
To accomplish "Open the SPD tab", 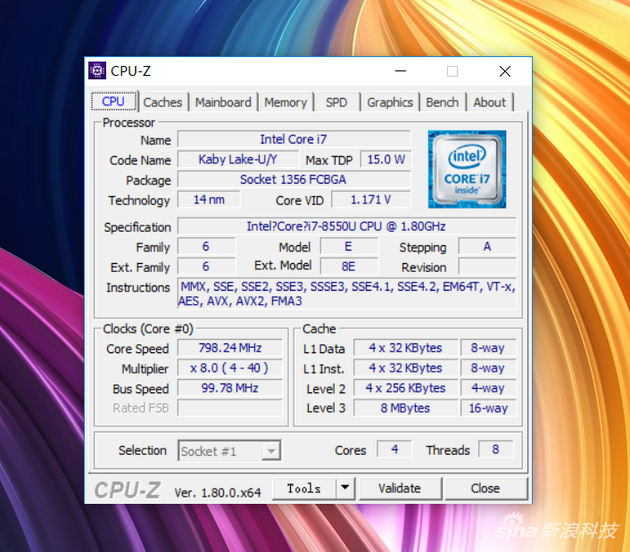I will pos(336,102).
